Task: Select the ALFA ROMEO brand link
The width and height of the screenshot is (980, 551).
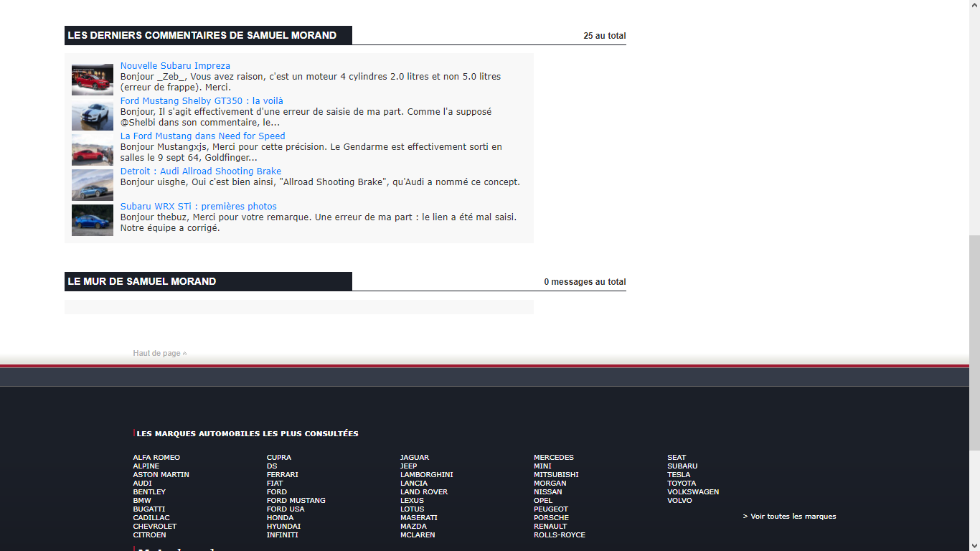Action: pos(156,458)
